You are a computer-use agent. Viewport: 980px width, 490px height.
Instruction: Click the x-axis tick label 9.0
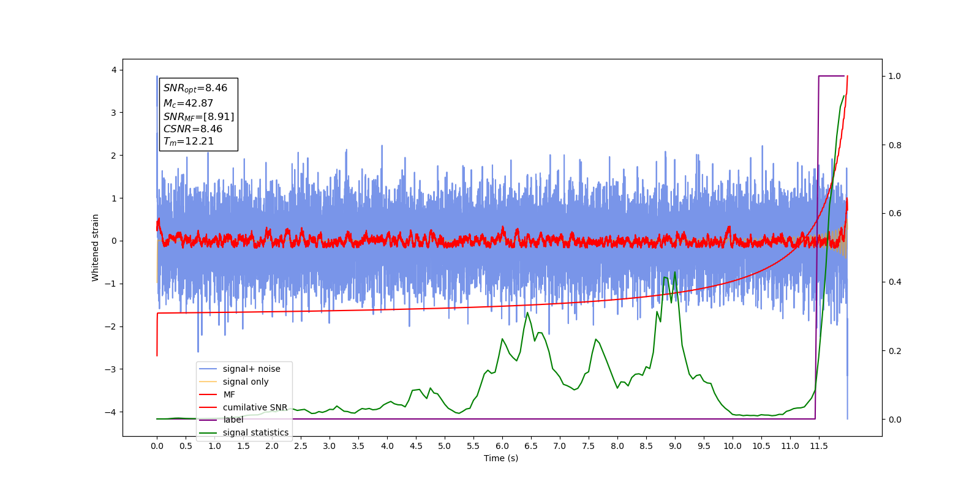[675, 446]
